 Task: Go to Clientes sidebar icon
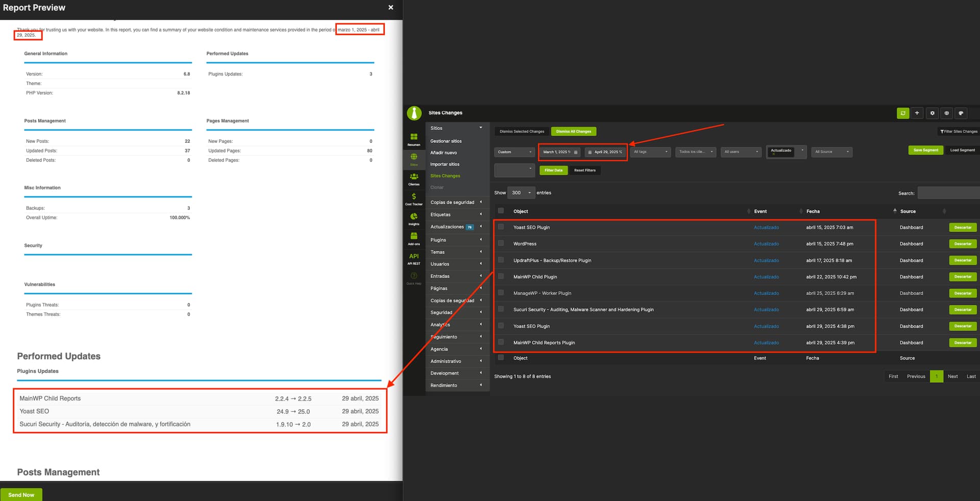click(414, 179)
